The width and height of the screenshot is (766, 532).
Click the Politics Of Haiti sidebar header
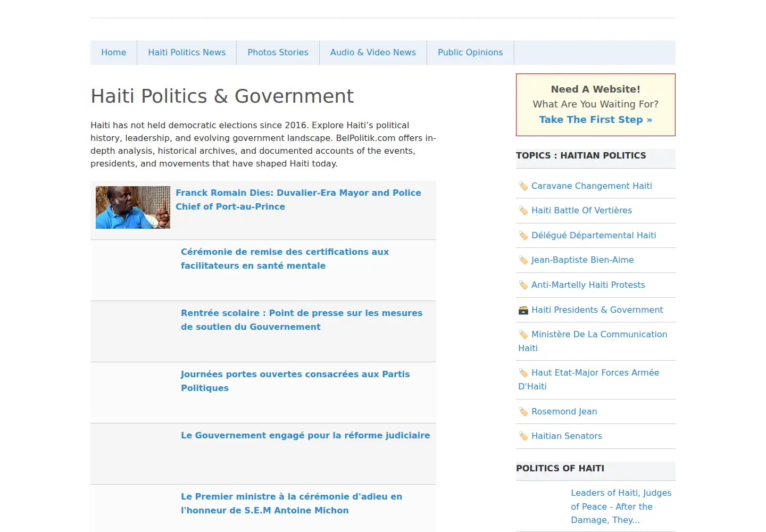pyautogui.click(x=560, y=468)
